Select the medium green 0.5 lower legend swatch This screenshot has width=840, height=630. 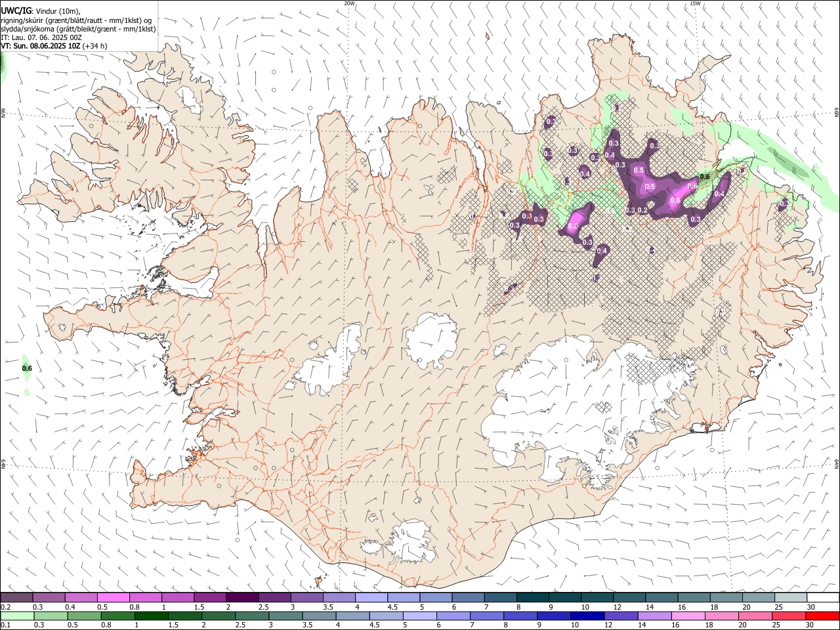[84, 616]
